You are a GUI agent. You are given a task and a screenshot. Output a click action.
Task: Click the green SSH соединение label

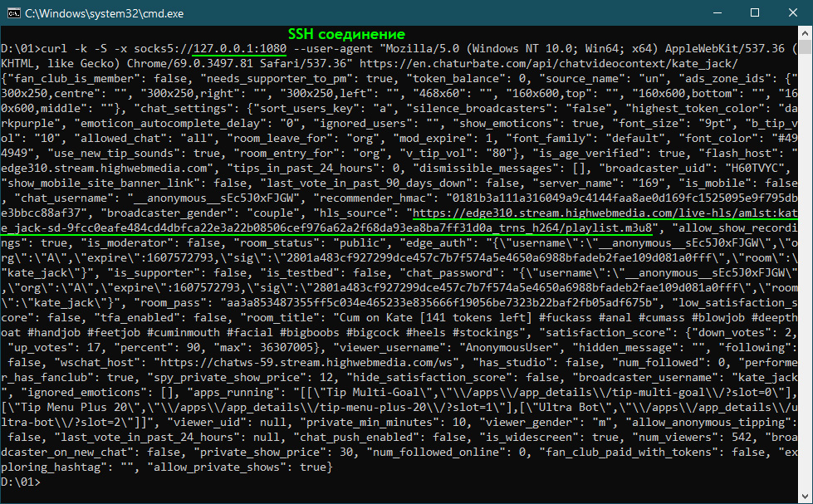[x=346, y=34]
